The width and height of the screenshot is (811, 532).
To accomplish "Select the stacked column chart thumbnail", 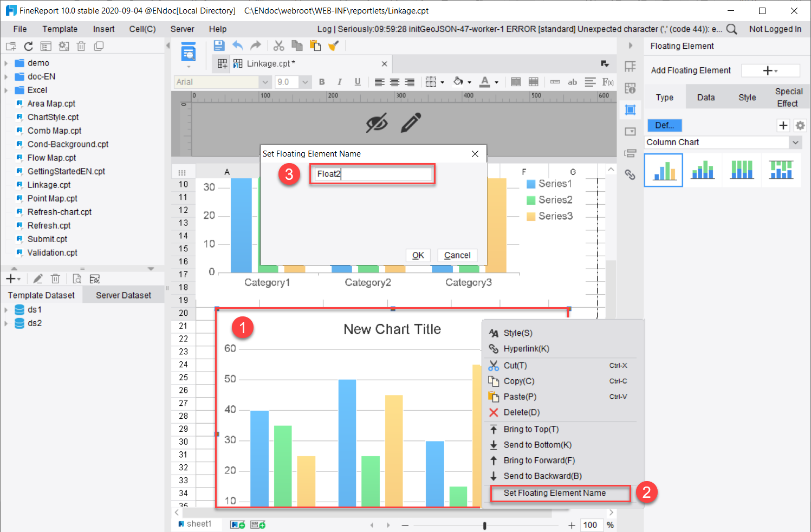I will 703,170.
